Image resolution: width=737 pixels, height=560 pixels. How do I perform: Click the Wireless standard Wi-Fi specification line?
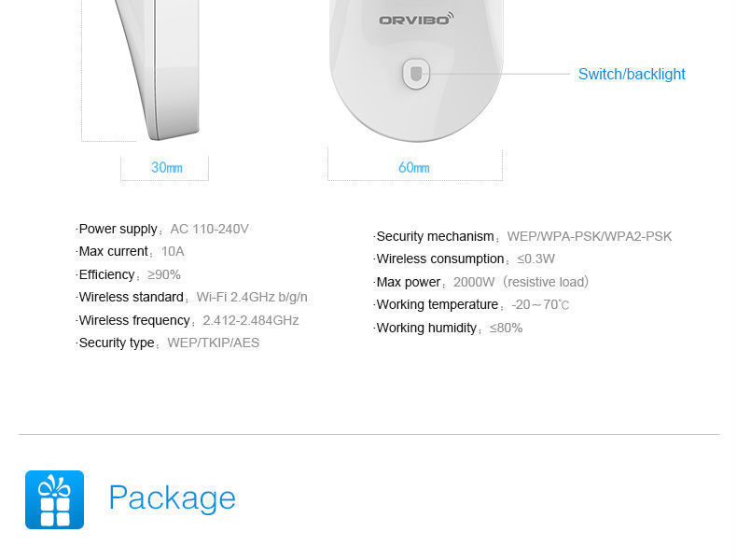point(192,298)
